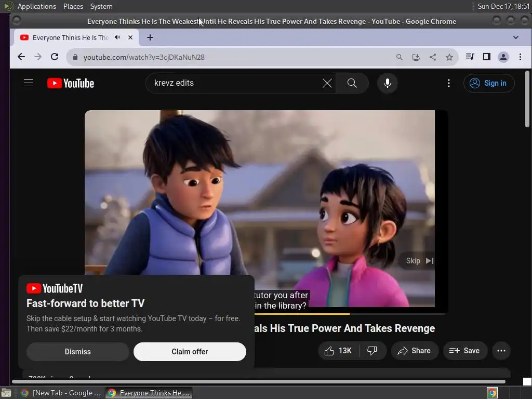
Task: Mute tab via speaker icon
Action: tap(117, 37)
